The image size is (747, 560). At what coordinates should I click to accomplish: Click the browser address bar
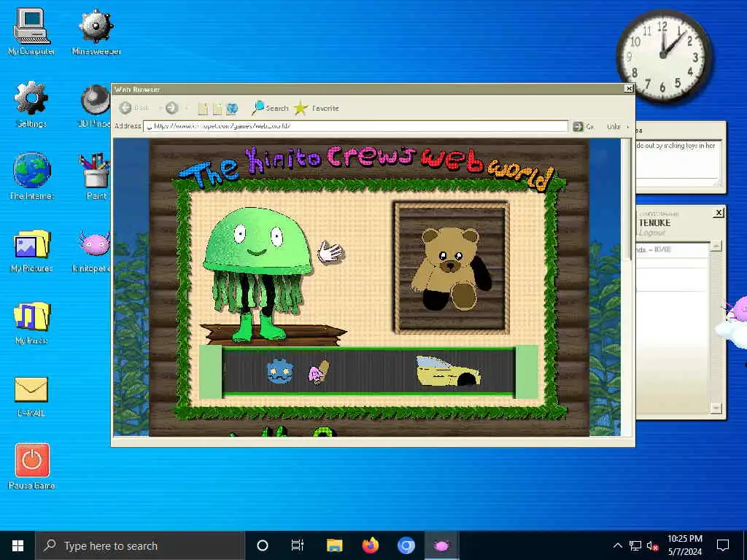click(355, 126)
